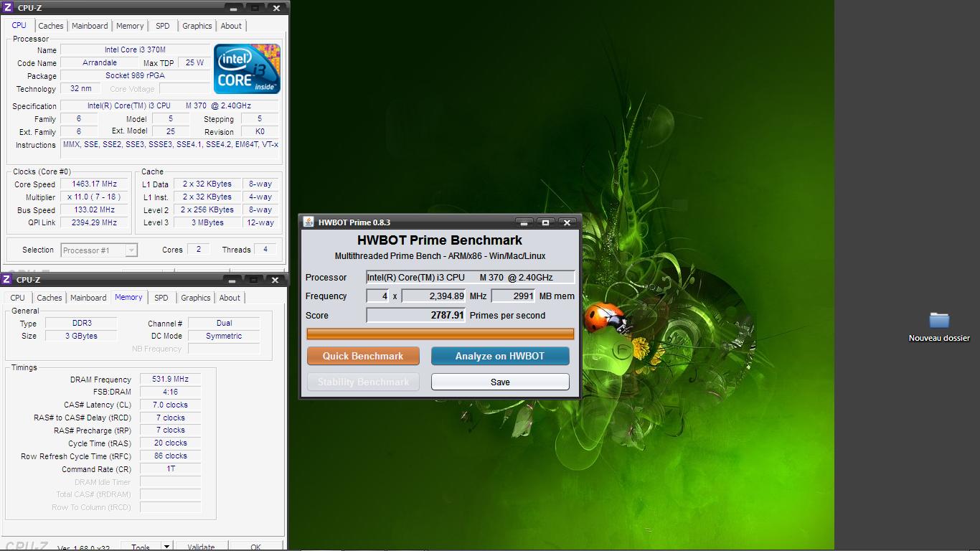
Task: Open Graphics tab in lower CPU-Z window
Action: (x=196, y=298)
